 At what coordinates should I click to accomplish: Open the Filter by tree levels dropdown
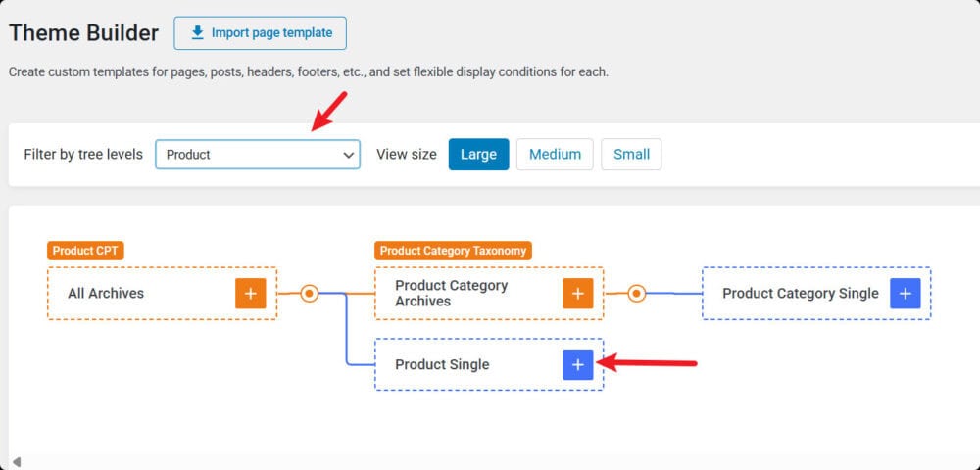(x=258, y=154)
